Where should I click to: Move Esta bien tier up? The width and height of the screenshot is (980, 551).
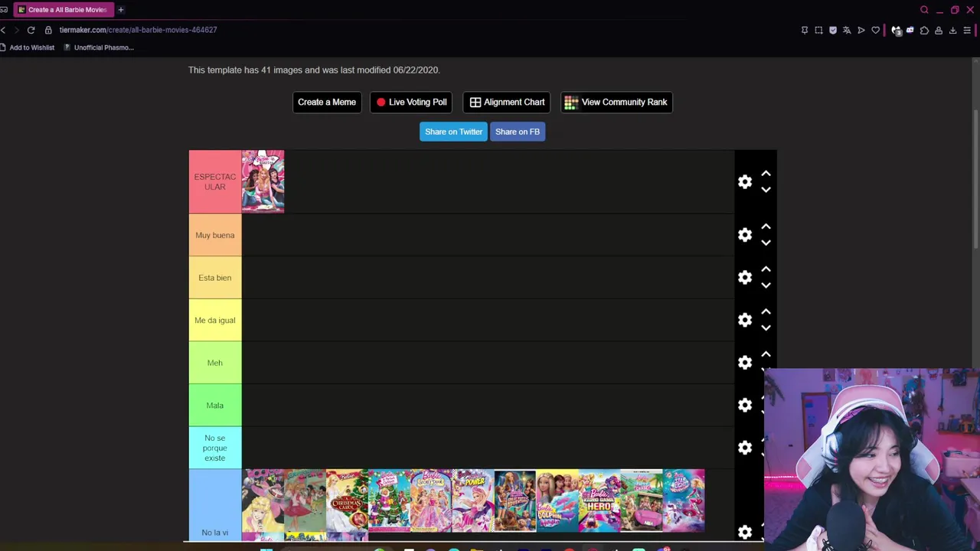[766, 270]
